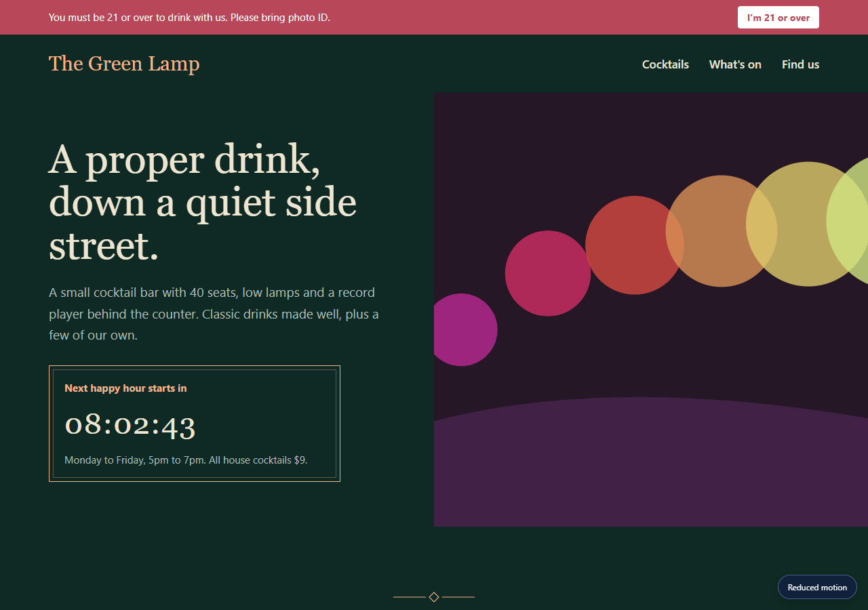Confirm age with "I'm 21 or over" button
This screenshot has width=868, height=610.
(778, 18)
